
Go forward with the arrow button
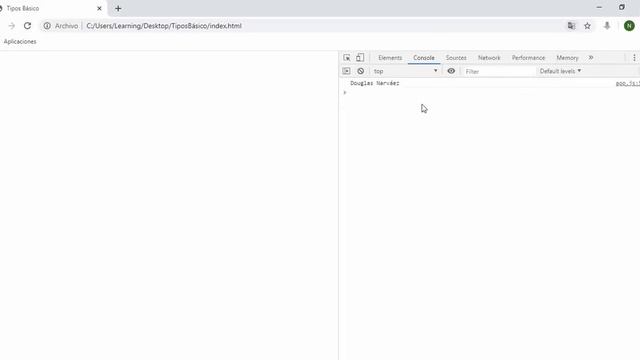click(11, 26)
